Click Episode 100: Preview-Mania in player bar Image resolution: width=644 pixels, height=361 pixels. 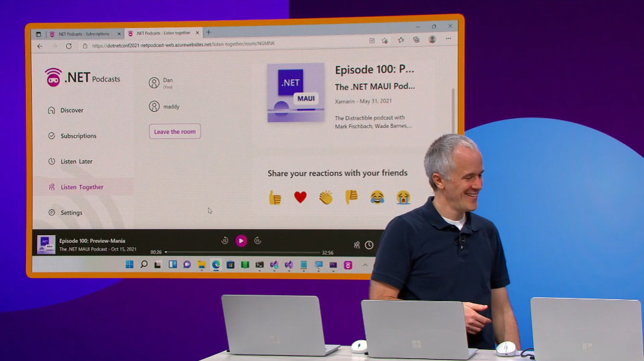pyautogui.click(x=92, y=241)
